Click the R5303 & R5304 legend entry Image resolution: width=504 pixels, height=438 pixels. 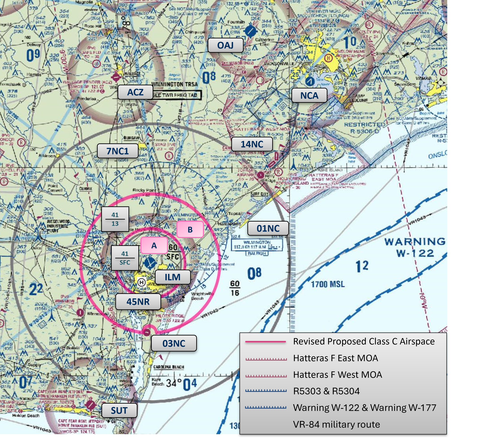pos(327,391)
